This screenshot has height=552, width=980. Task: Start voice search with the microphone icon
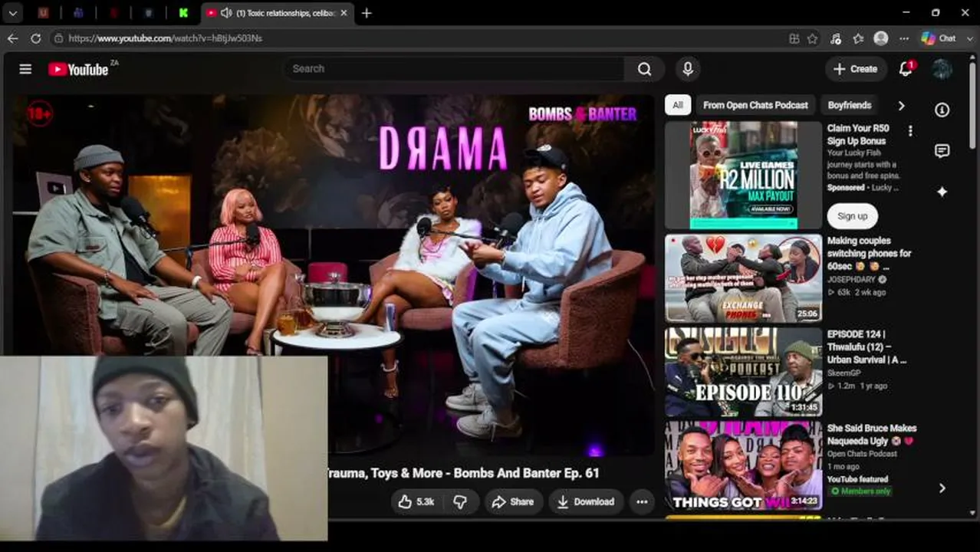click(688, 69)
